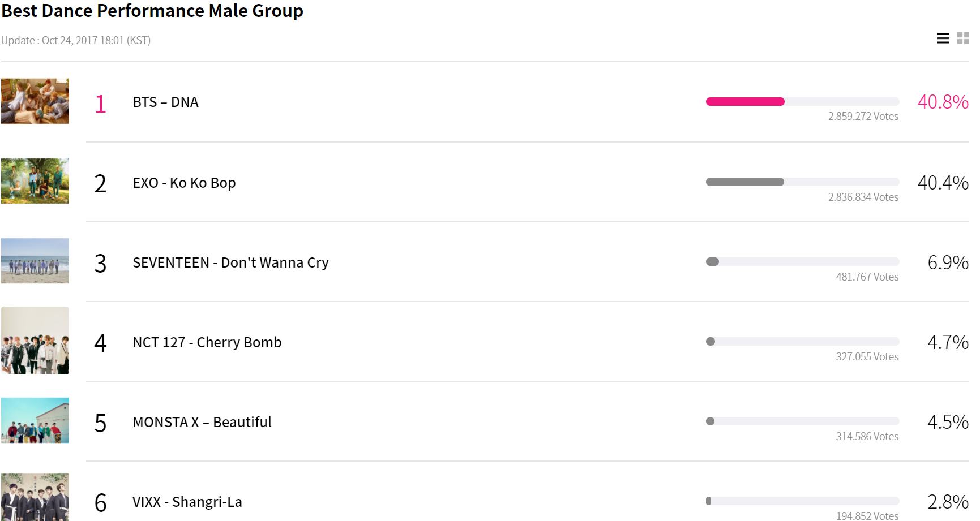Open VIXX Shangri-La thumbnail
The width and height of the screenshot is (980, 521).
point(35,497)
